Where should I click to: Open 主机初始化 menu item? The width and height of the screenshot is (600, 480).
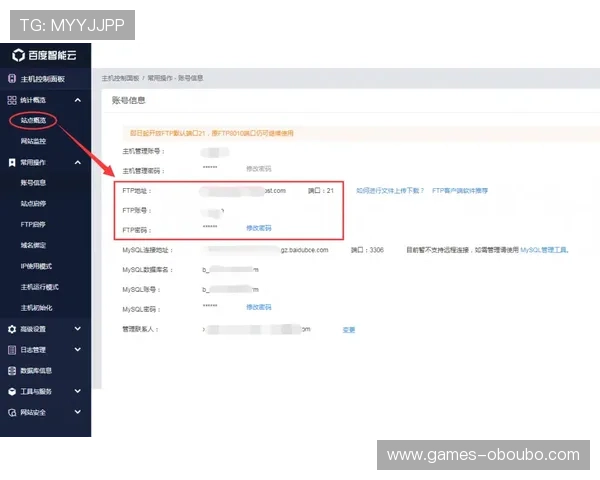36,308
